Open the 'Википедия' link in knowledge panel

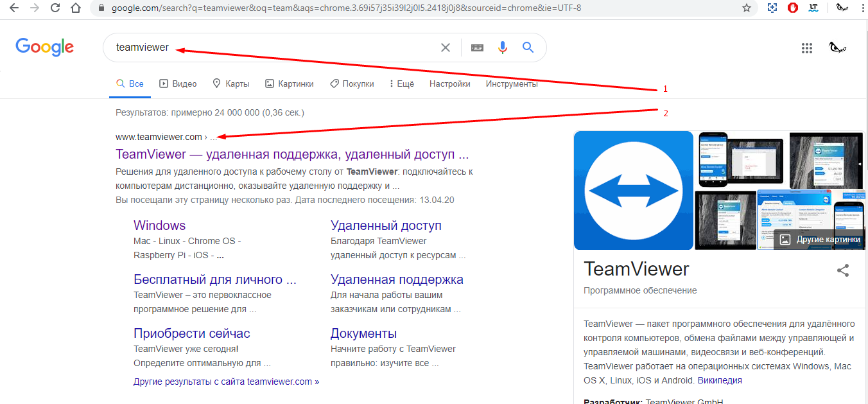(720, 380)
